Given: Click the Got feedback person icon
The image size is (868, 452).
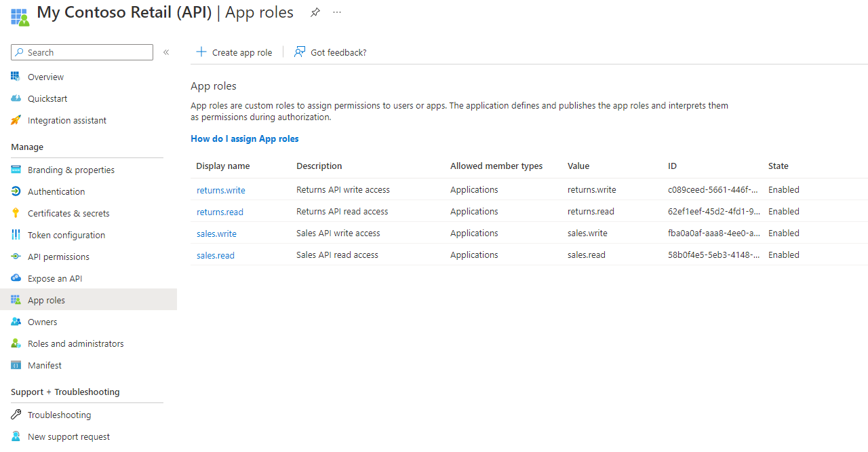Looking at the screenshot, I should (x=300, y=52).
